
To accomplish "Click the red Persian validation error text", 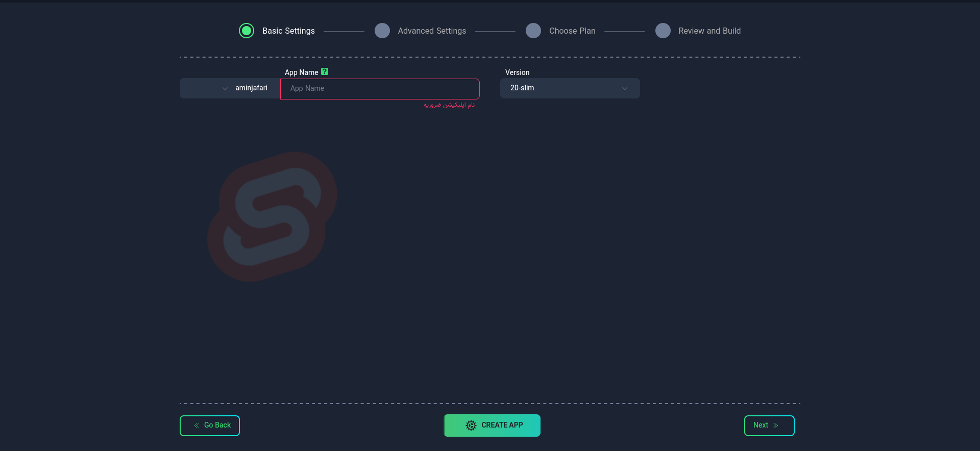I will click(449, 105).
